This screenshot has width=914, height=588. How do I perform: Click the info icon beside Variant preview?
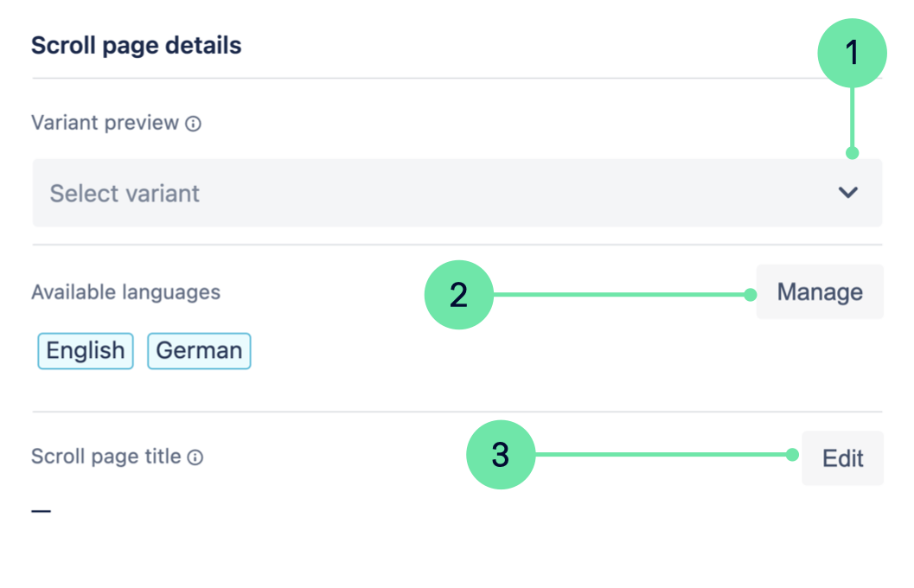point(194,124)
